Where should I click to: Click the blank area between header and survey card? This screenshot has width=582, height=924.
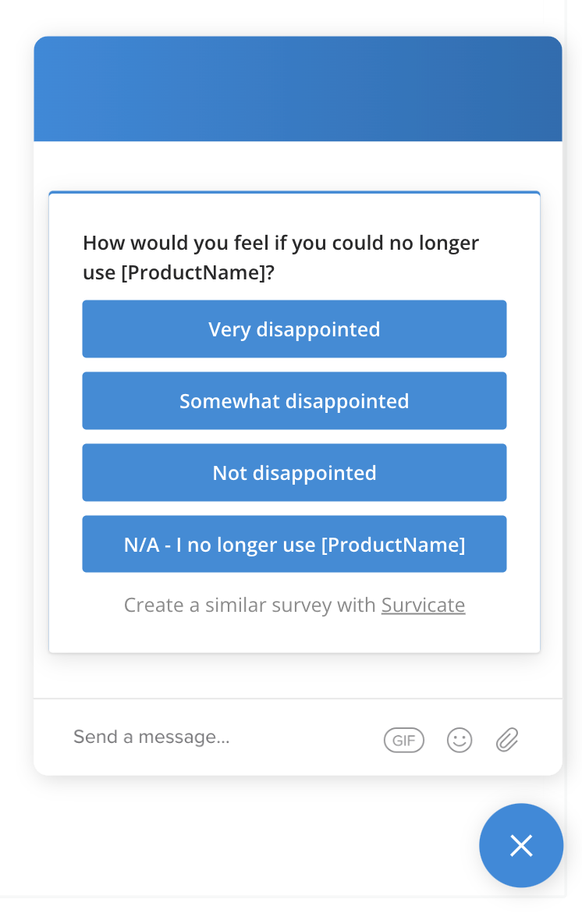pos(298,166)
